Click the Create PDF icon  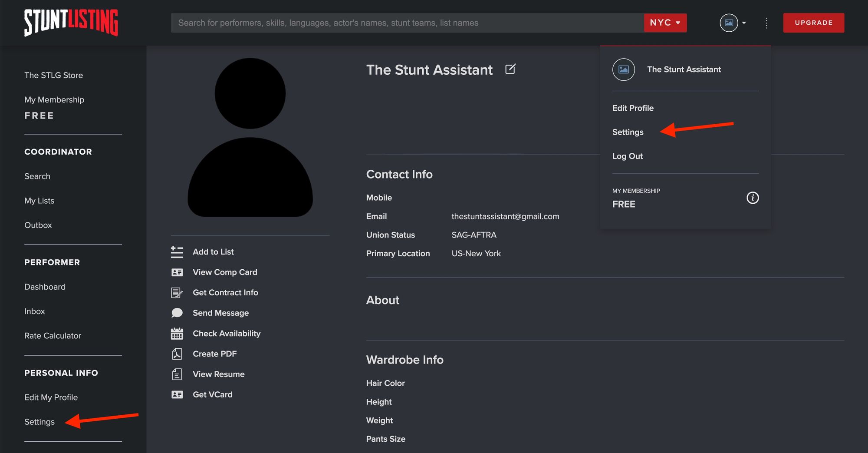(x=177, y=354)
